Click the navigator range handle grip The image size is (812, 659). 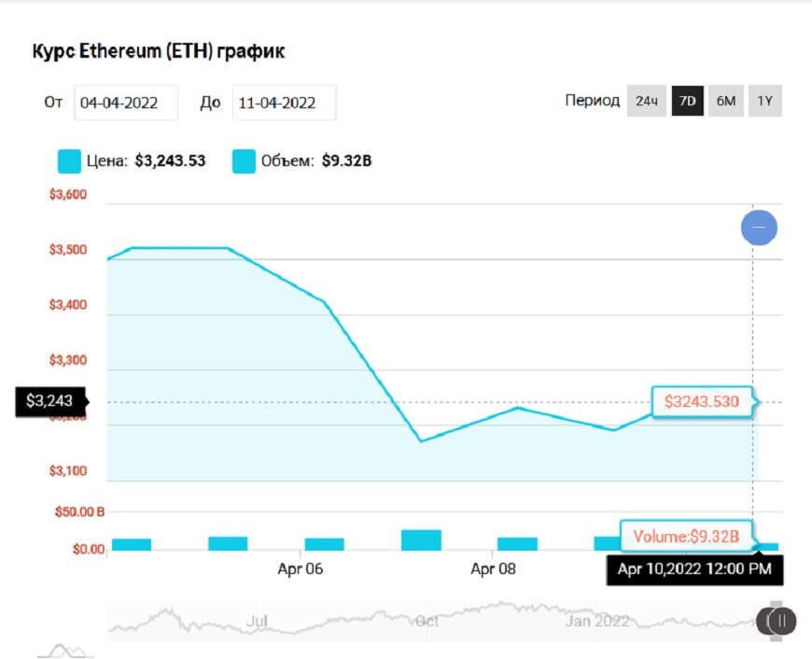(777, 620)
